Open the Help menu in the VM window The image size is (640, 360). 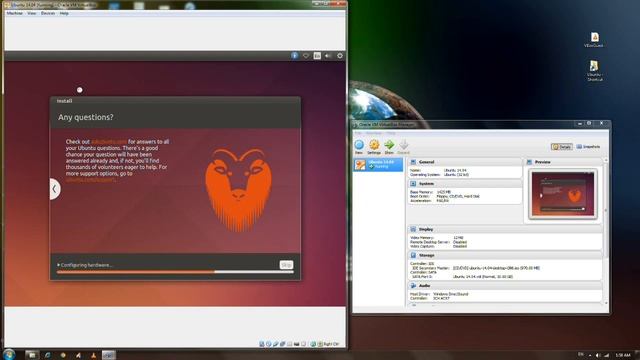coord(64,13)
